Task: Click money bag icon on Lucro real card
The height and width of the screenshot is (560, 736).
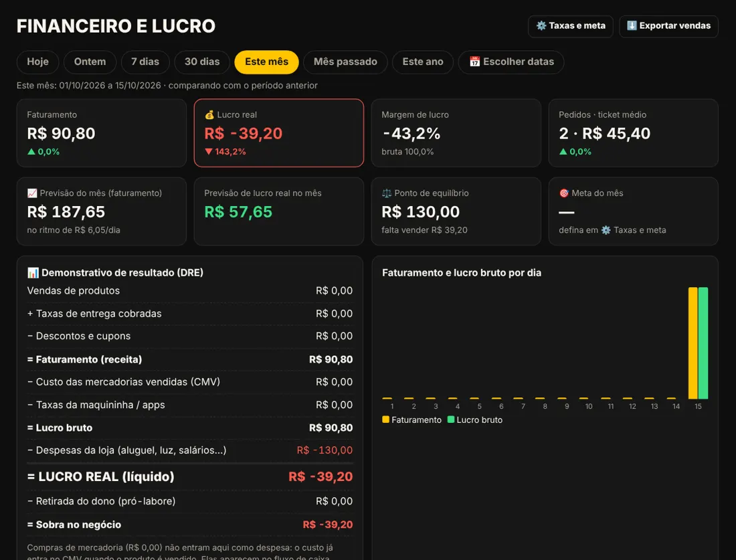Action: point(209,114)
